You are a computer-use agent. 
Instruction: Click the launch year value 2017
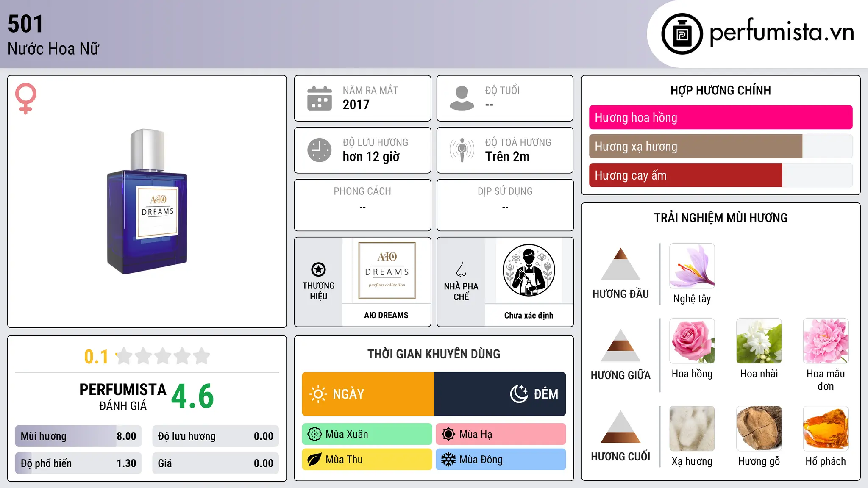tap(356, 105)
